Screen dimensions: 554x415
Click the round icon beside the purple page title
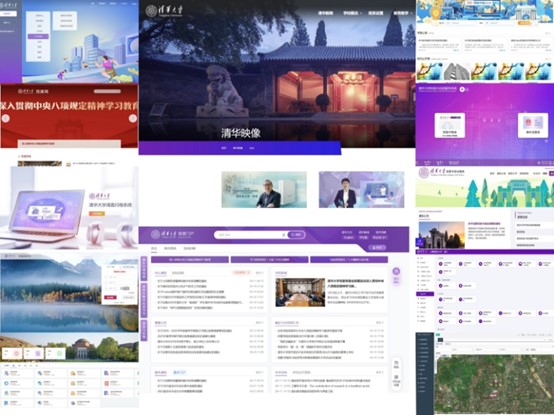[462, 89]
